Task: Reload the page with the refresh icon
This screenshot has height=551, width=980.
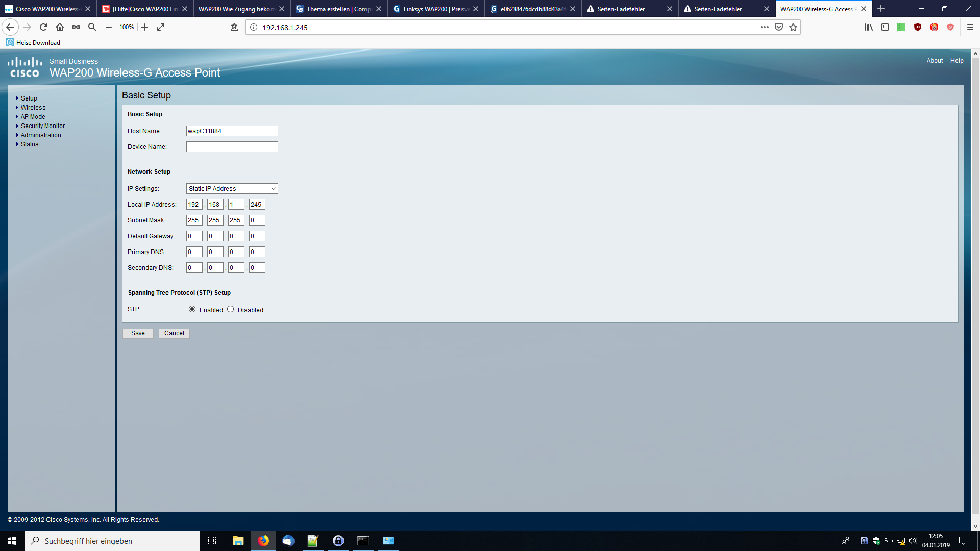Action: point(43,27)
